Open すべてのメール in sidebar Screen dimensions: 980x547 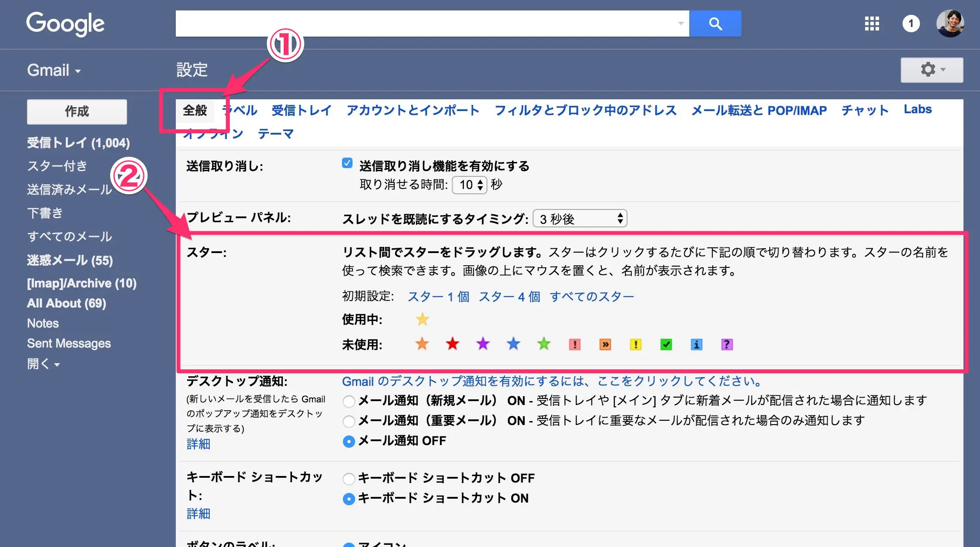click(x=70, y=236)
